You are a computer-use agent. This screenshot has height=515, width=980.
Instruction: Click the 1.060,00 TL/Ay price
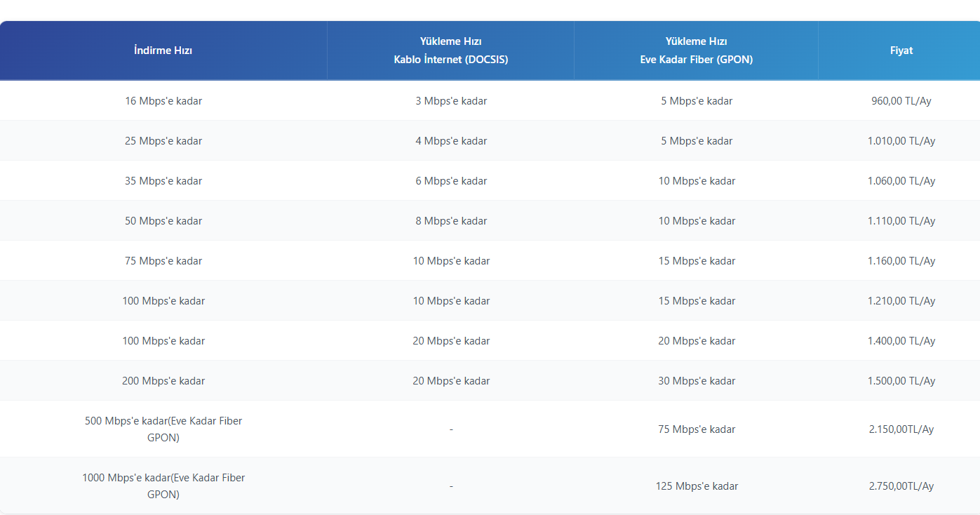coord(901,181)
